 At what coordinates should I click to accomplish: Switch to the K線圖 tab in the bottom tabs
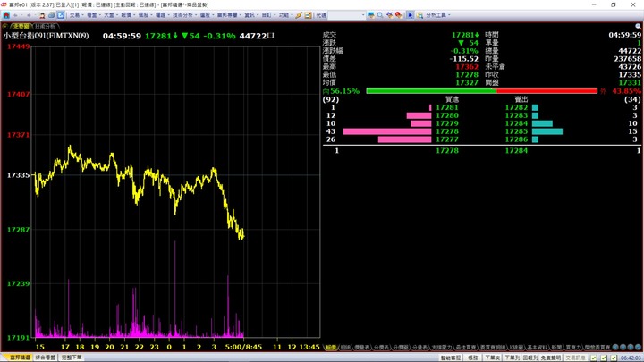coord(516,348)
